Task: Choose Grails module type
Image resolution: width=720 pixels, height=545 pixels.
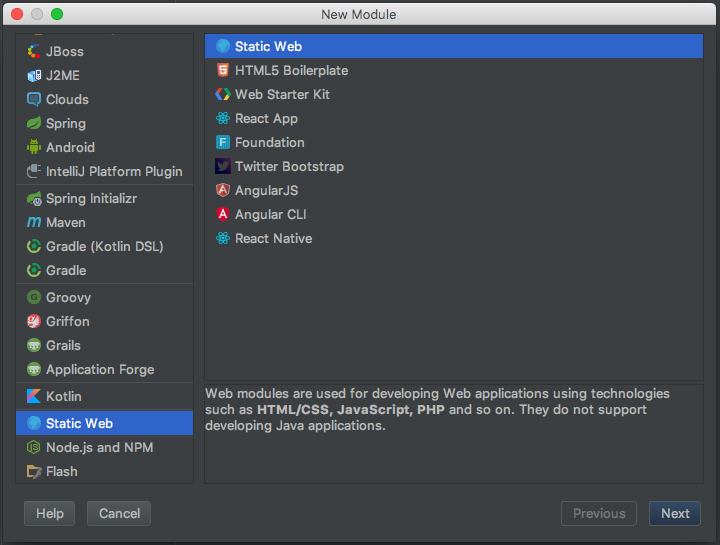Action: coord(105,345)
